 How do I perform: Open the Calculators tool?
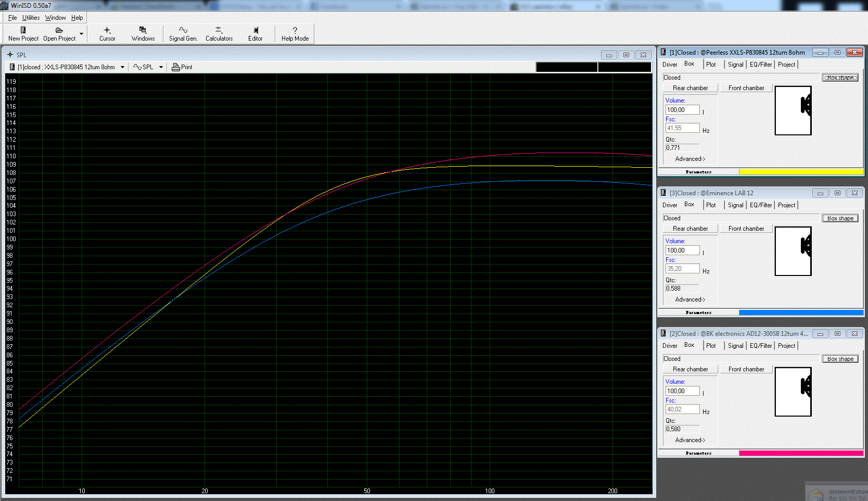[219, 34]
